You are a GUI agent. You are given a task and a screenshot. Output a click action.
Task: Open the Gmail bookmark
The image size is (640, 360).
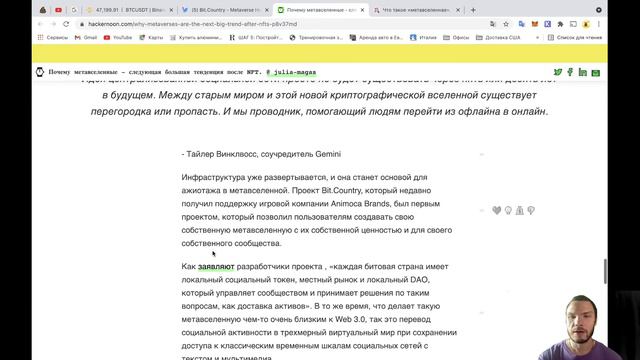[x=86, y=38]
